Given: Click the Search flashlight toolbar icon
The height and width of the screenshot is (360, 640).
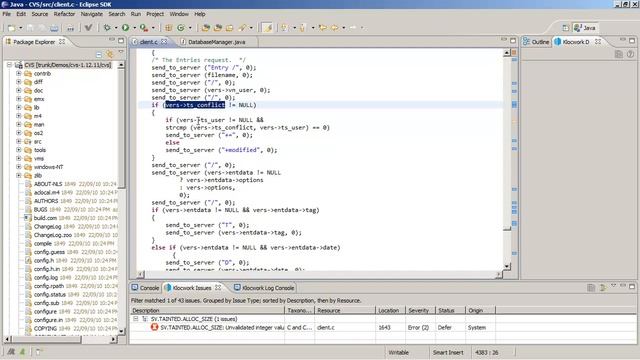Looking at the screenshot, I should point(242,28).
